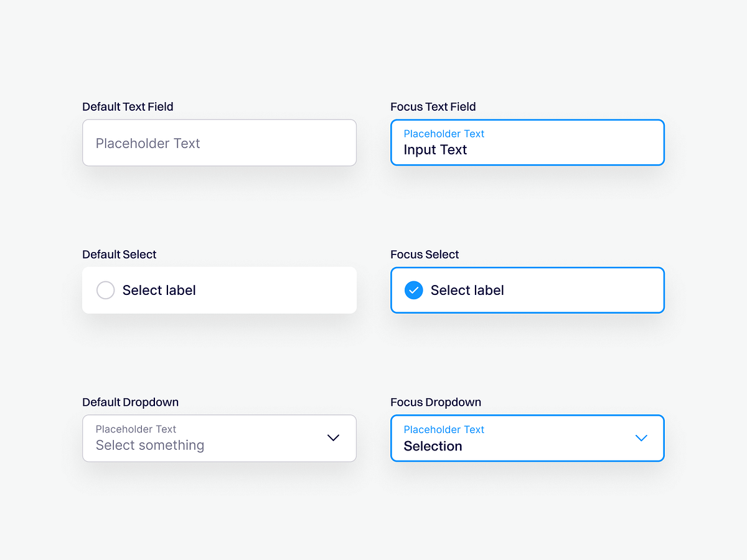Open the Default Dropdown chevron arrow

(333, 438)
